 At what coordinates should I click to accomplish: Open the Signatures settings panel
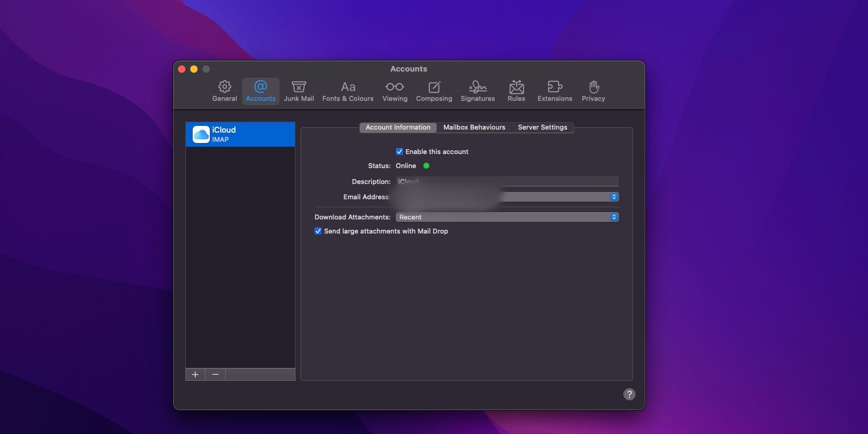(x=477, y=90)
